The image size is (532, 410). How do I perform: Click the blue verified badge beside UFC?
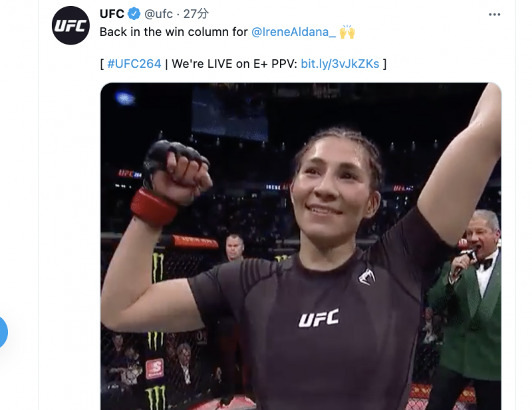pos(134,14)
